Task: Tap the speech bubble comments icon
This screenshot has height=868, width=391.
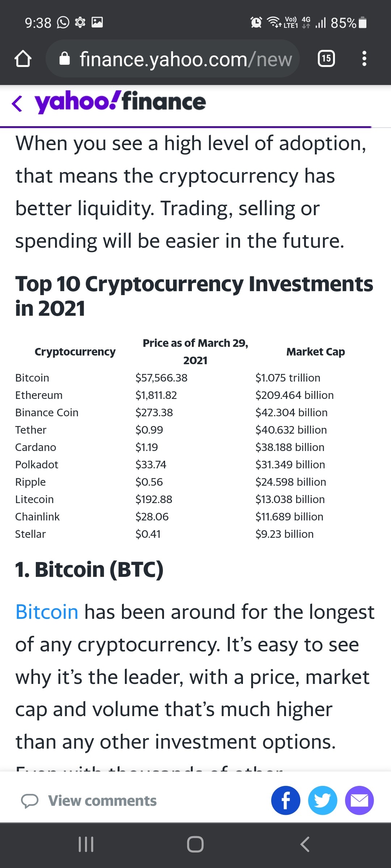Action: (30, 801)
